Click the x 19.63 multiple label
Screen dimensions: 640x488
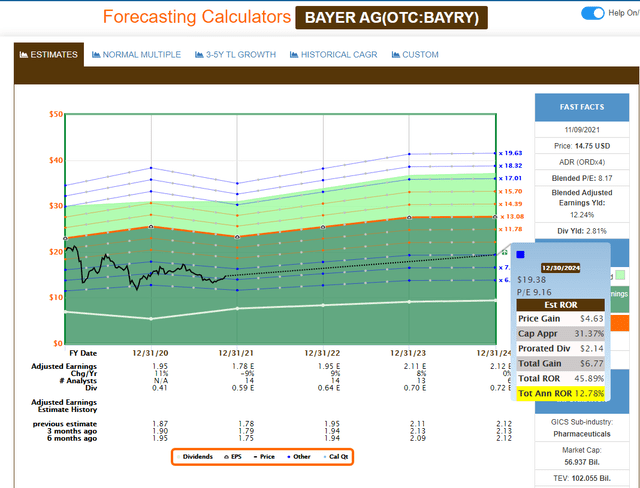coord(510,153)
